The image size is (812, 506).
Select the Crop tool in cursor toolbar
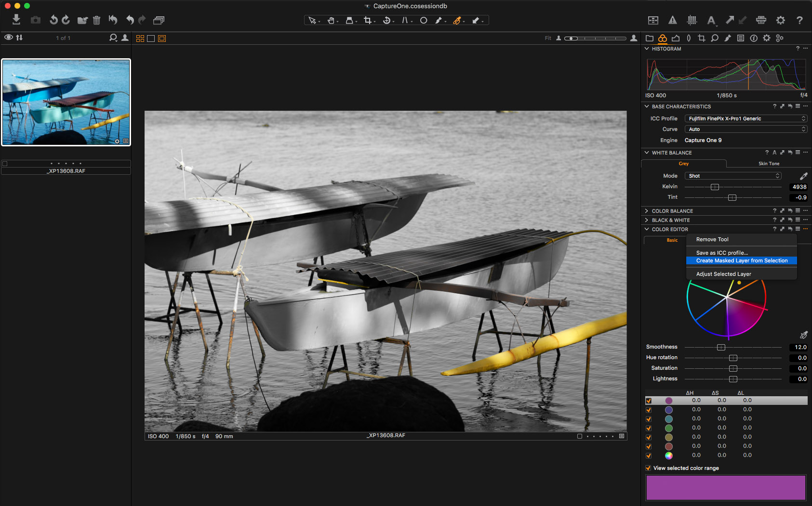click(x=368, y=20)
